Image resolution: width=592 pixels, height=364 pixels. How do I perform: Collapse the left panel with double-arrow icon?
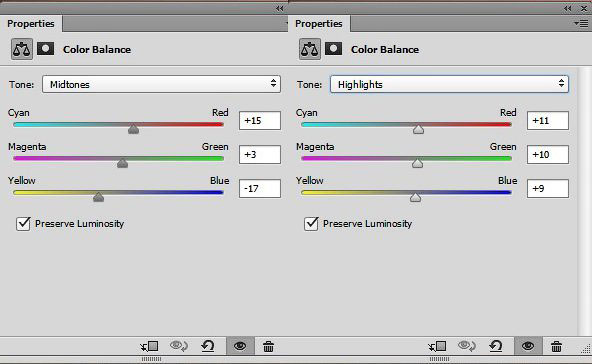coord(279,8)
